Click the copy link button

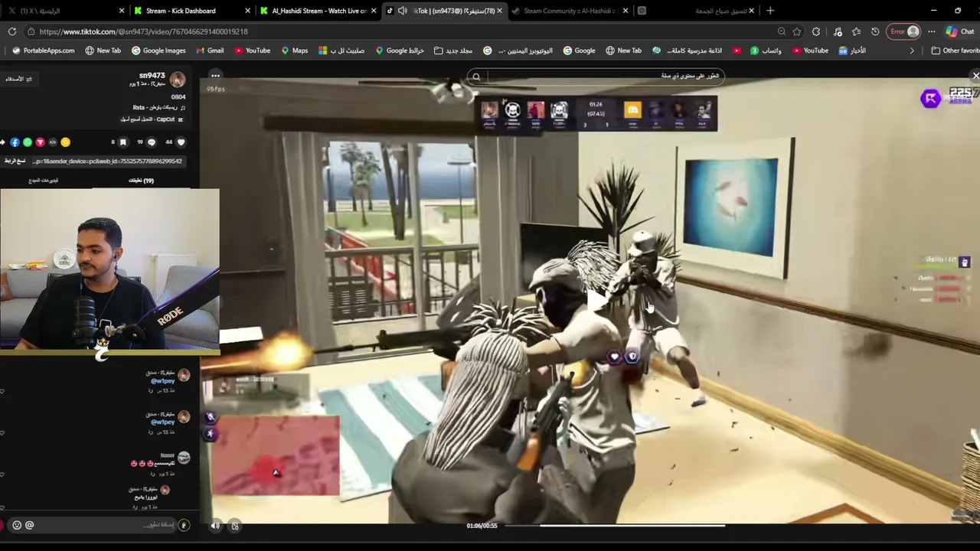click(15, 161)
